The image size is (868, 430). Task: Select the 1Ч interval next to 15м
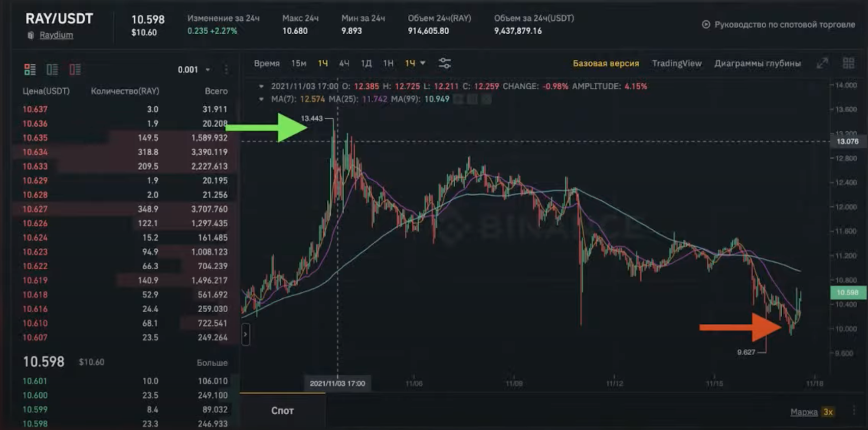323,63
